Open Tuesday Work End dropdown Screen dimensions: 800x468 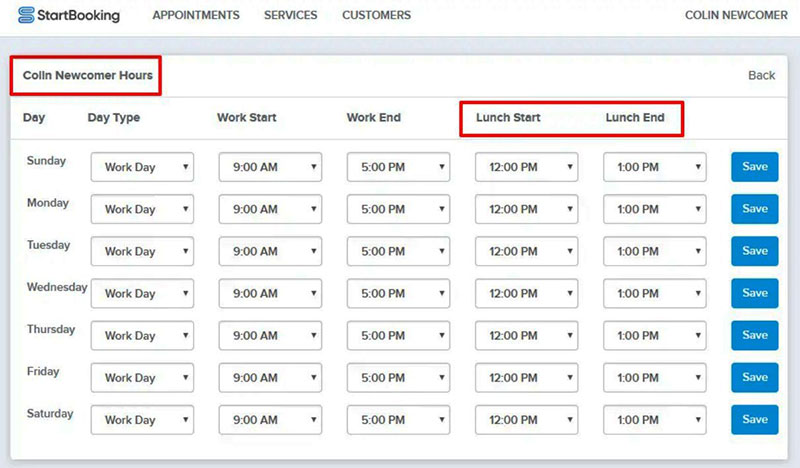tap(398, 251)
